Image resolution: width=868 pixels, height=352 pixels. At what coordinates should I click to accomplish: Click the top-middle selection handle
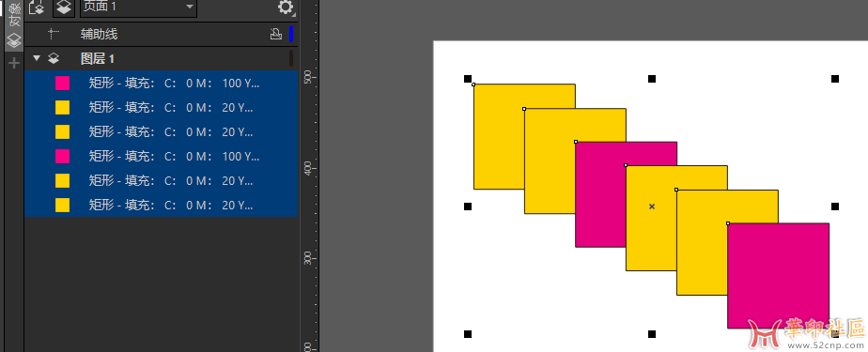pyautogui.click(x=652, y=79)
